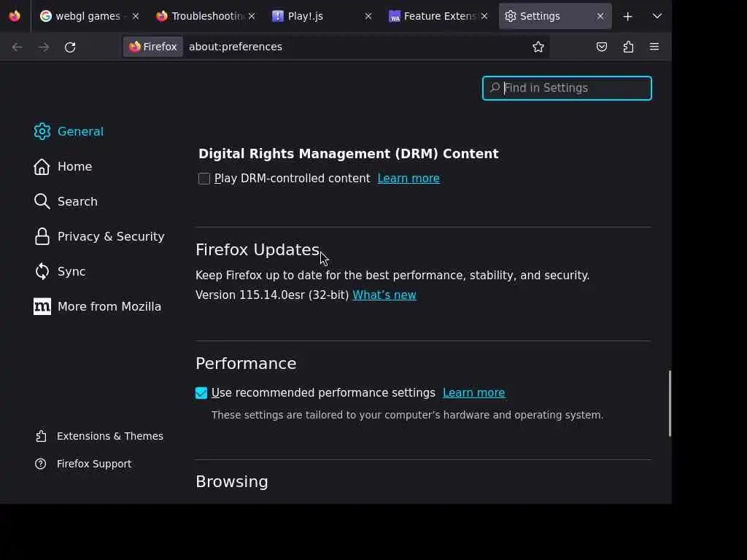Image resolution: width=747 pixels, height=560 pixels.
Task: Open a new tab with plus icon
Action: pos(627,16)
